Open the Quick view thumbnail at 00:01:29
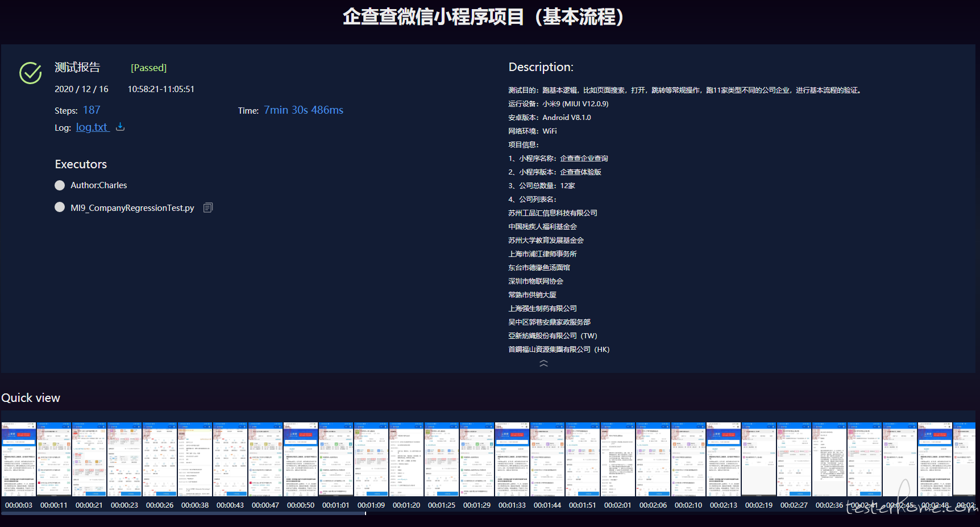This screenshot has height=527, width=980. [477, 459]
